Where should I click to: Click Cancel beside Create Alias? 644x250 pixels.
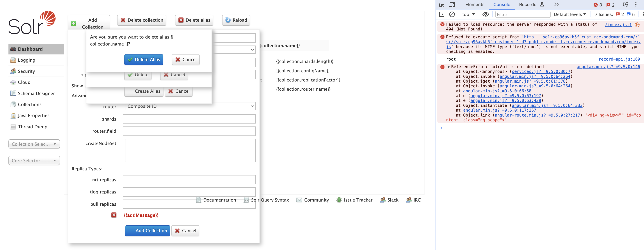tap(179, 91)
